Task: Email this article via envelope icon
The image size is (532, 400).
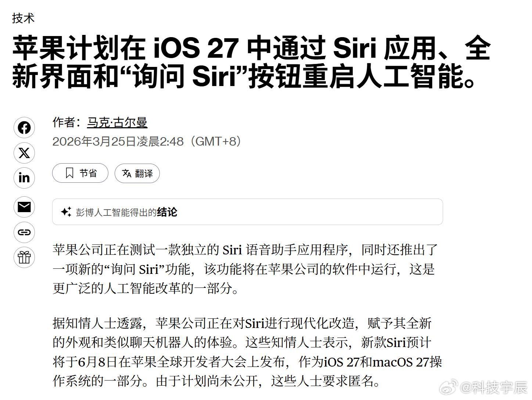Action: tap(24, 207)
